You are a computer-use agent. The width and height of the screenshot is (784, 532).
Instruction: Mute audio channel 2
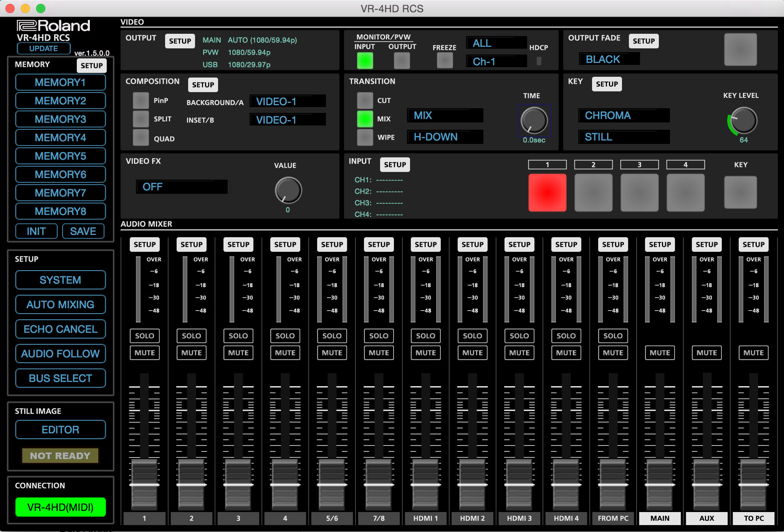click(x=191, y=353)
